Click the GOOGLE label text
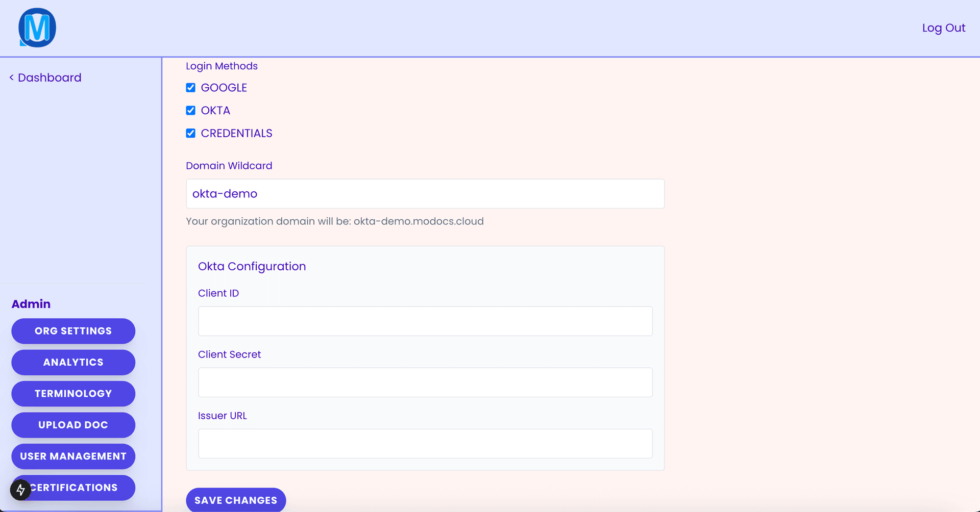 point(224,88)
